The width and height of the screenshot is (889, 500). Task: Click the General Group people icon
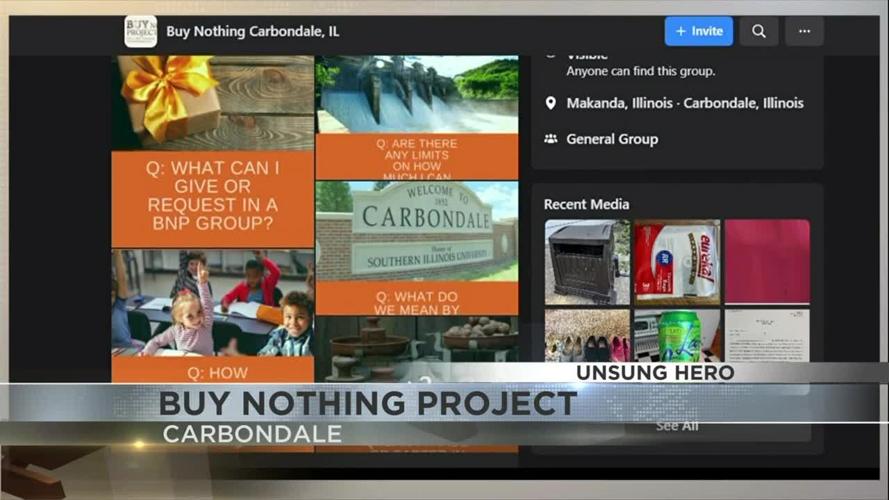551,139
